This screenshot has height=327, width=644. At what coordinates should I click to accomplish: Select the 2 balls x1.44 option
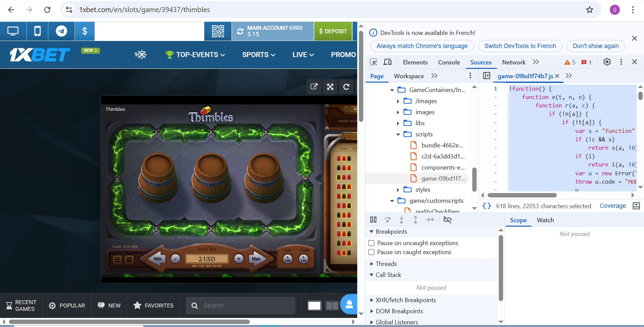coord(304,259)
